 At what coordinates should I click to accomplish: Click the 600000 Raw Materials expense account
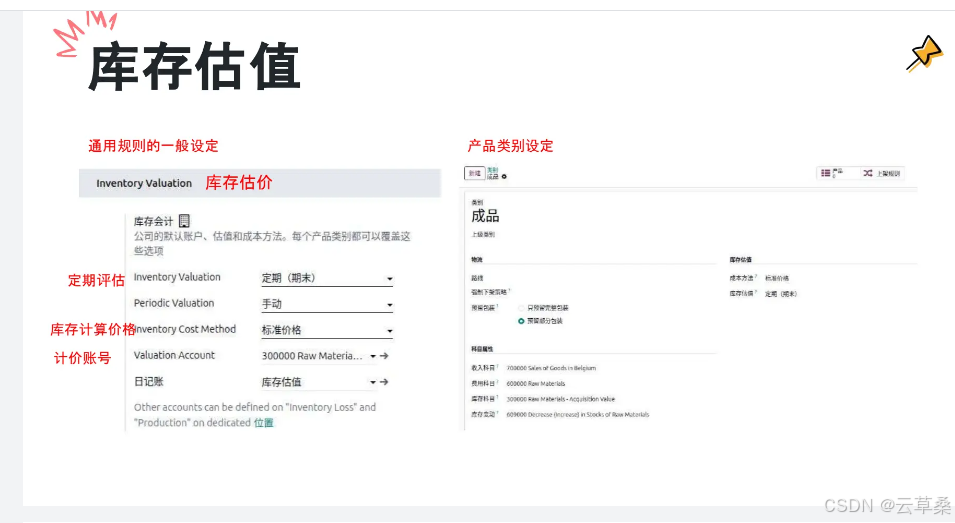pyautogui.click(x=536, y=384)
